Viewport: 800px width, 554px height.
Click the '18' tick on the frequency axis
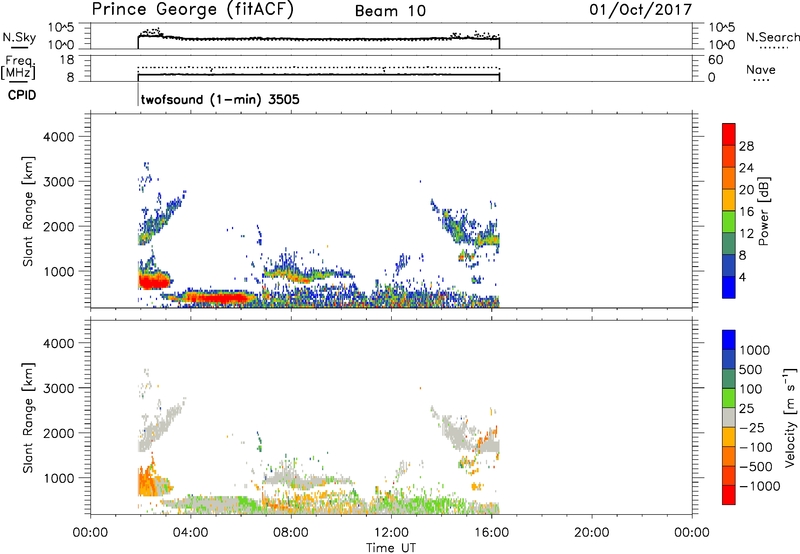point(67,60)
